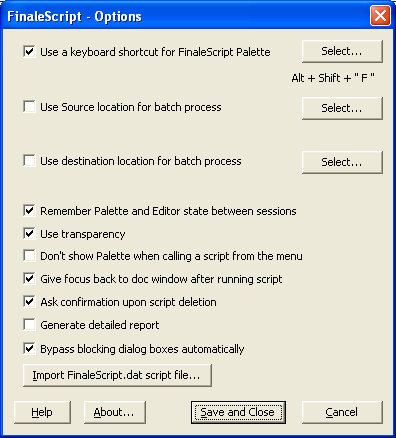Toggle Bypass blocking dialog boxes automatically
The height and width of the screenshot is (438, 396).
tap(29, 349)
